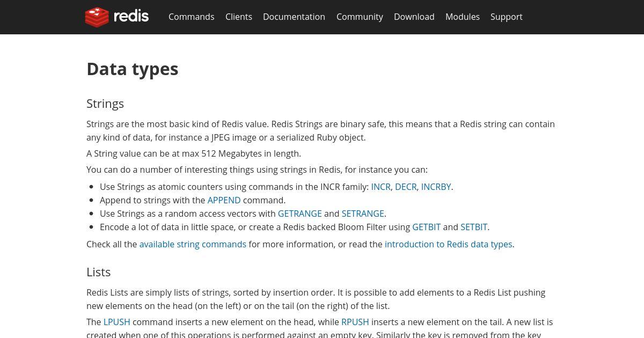Viewport: 644px width, 338px height.
Task: Click the GETBIT command link
Action: coord(427,227)
